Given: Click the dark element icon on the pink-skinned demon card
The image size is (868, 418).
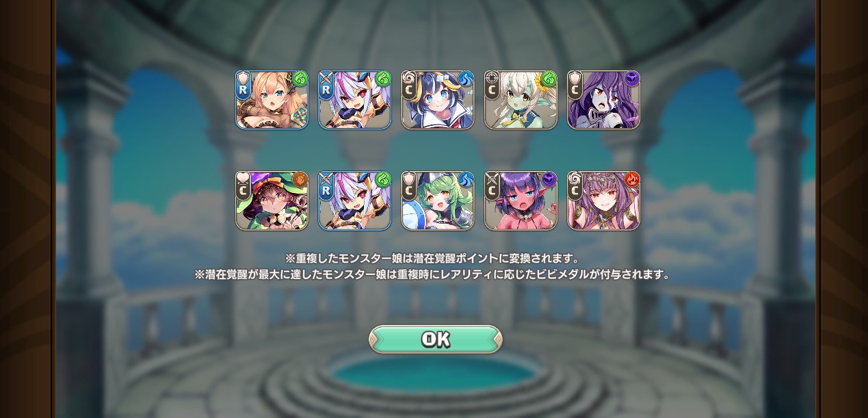Looking at the screenshot, I should coord(549,180).
